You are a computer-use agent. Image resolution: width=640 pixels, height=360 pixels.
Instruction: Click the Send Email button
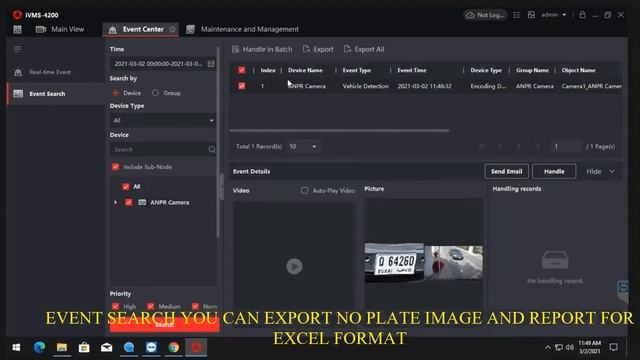pyautogui.click(x=507, y=171)
